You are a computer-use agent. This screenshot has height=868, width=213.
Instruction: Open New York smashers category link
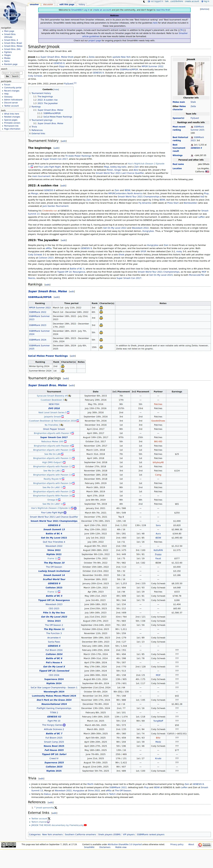coord(52,834)
